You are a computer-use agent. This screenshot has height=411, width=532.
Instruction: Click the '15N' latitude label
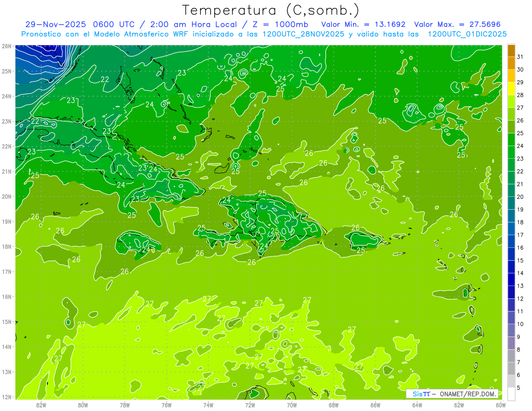click(x=6, y=322)
